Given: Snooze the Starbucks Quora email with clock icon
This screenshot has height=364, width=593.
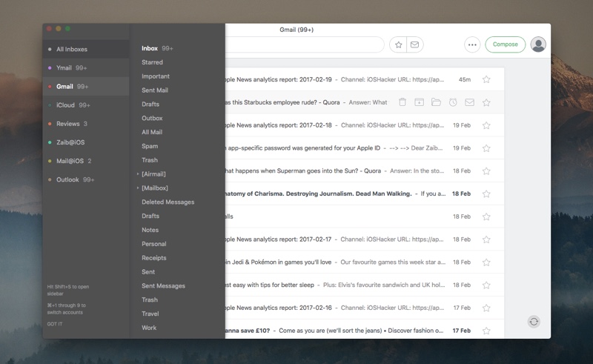Looking at the screenshot, I should click(x=453, y=102).
